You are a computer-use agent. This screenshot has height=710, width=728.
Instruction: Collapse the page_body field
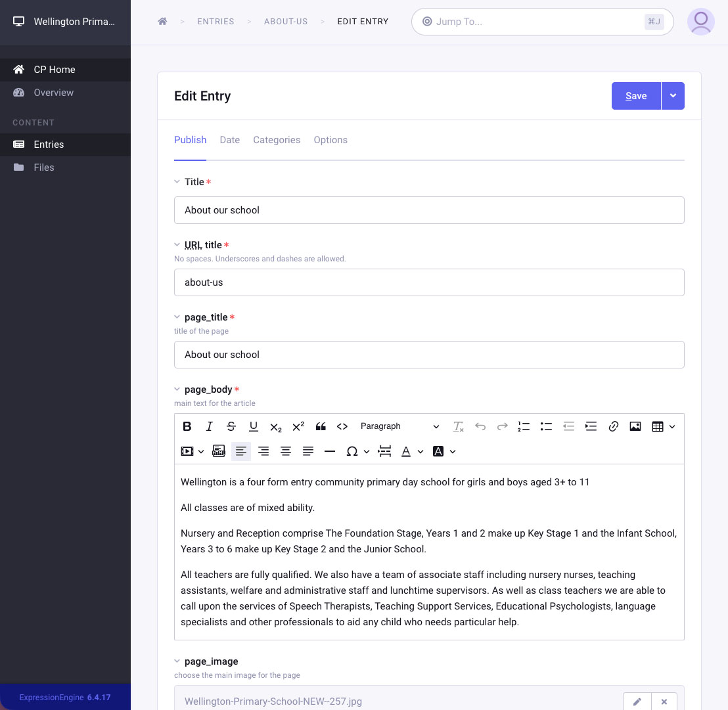pyautogui.click(x=177, y=389)
